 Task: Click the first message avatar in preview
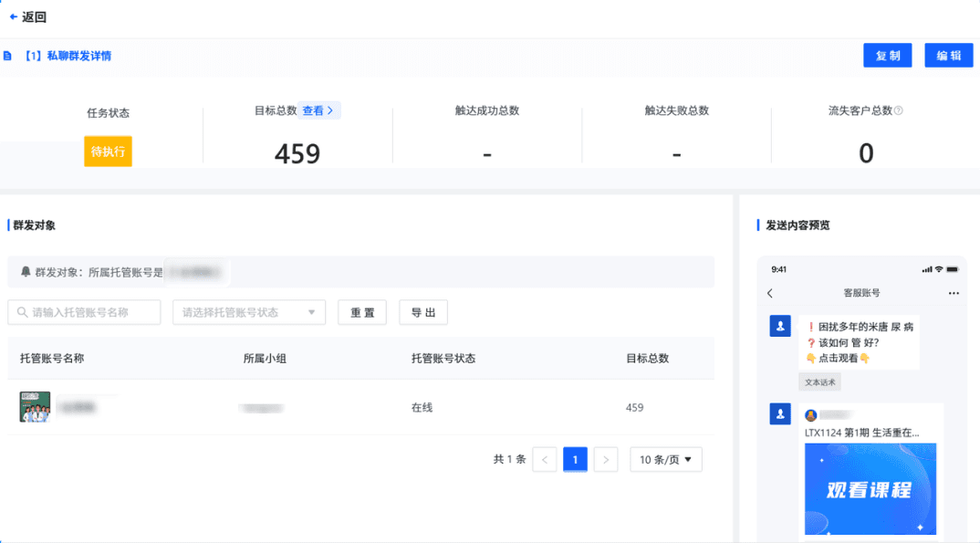point(780,326)
